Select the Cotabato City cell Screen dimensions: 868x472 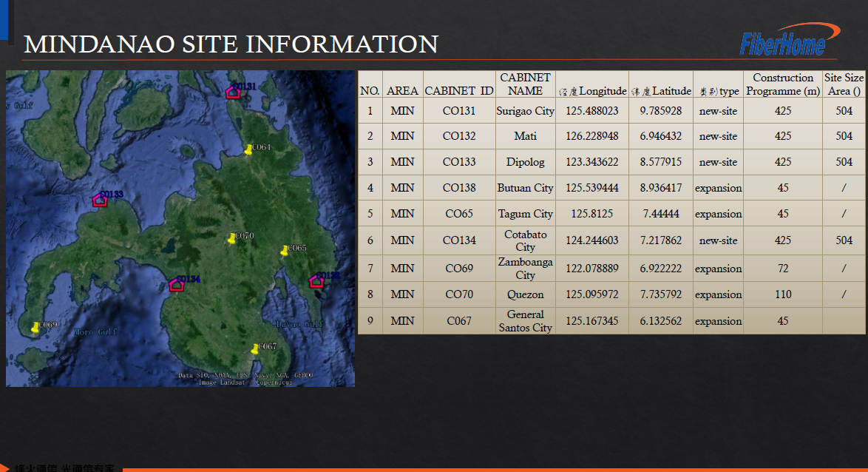(526, 240)
